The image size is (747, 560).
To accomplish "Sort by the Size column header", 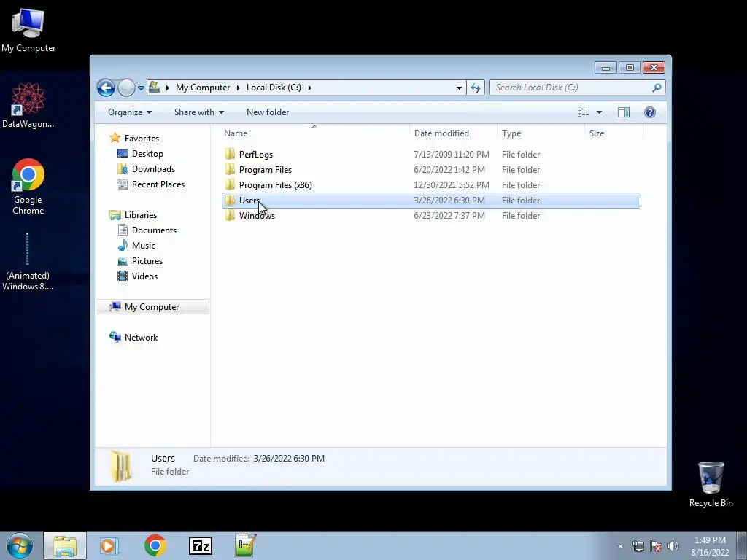I will pos(614,133).
